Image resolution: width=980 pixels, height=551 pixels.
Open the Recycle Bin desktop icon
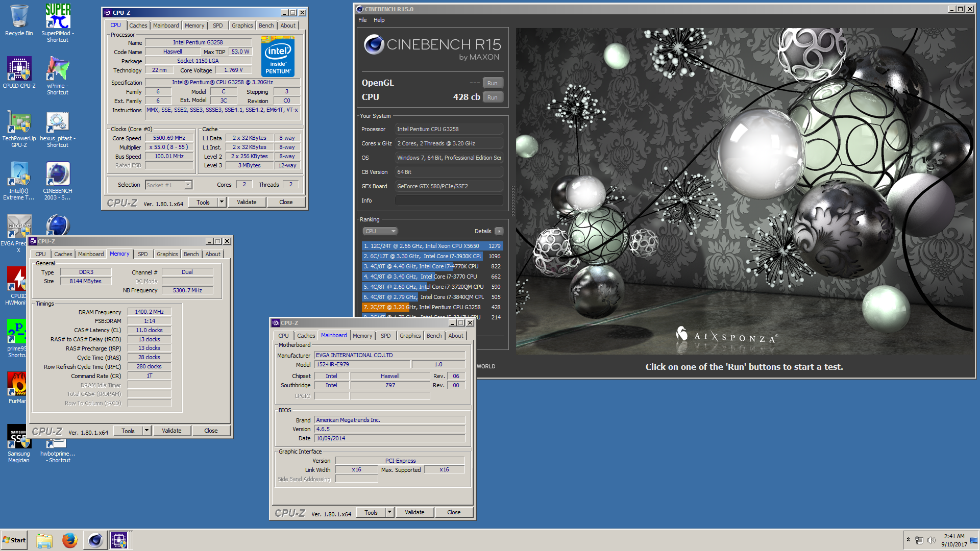(19, 20)
